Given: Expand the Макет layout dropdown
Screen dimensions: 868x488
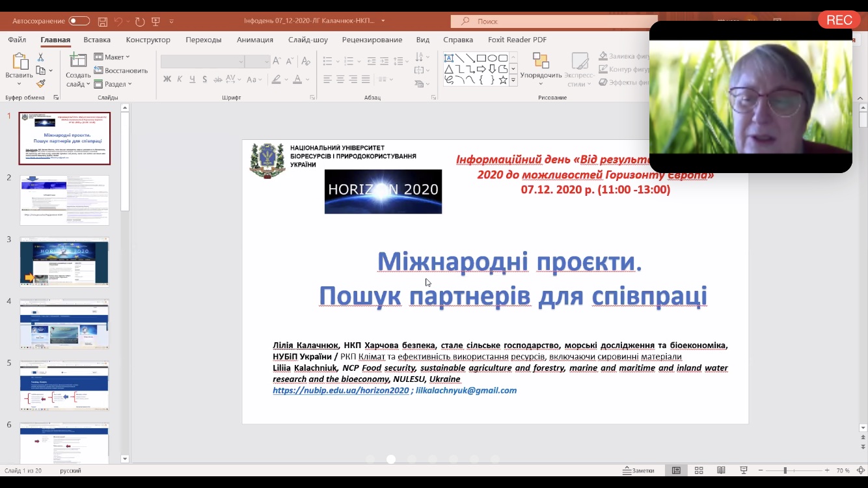Looking at the screenshot, I should (x=112, y=57).
